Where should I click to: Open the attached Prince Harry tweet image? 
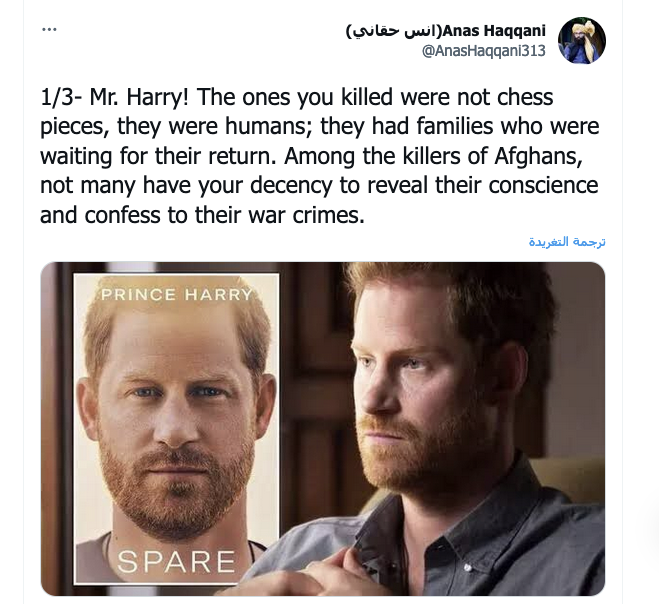click(x=323, y=429)
